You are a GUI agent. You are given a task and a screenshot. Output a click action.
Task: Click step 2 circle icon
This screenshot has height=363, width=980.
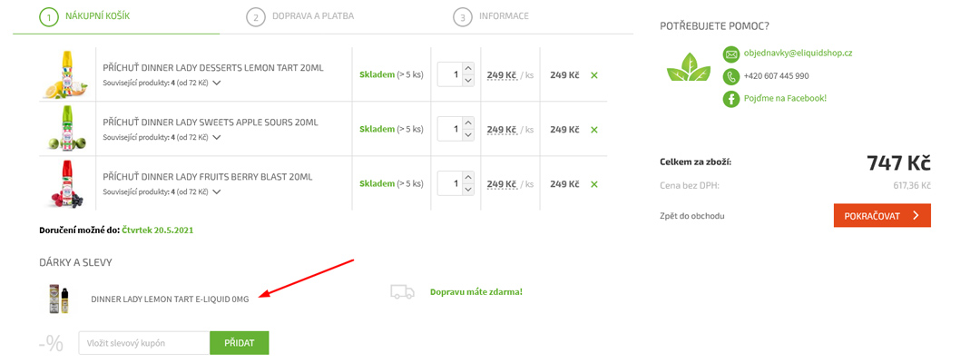[255, 17]
